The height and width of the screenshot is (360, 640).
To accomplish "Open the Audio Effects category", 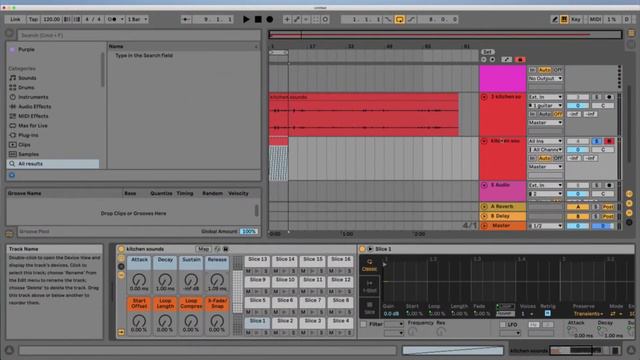I will click(35, 107).
